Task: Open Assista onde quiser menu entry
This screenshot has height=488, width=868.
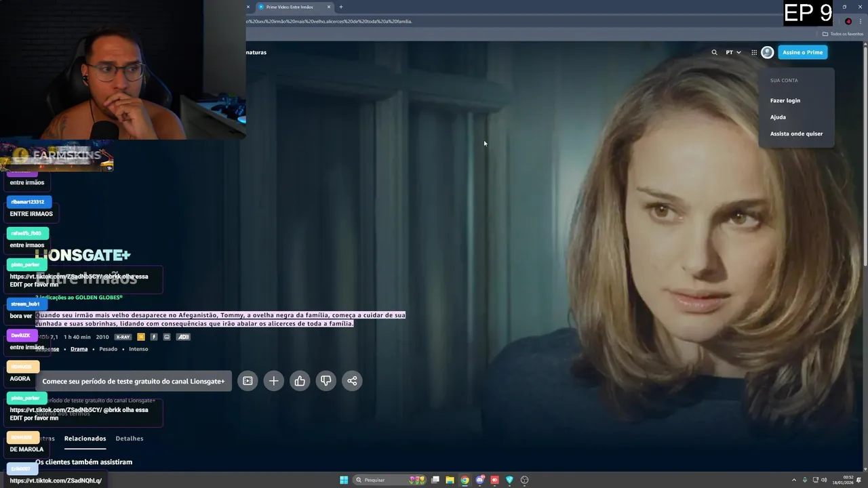Action: click(x=796, y=134)
